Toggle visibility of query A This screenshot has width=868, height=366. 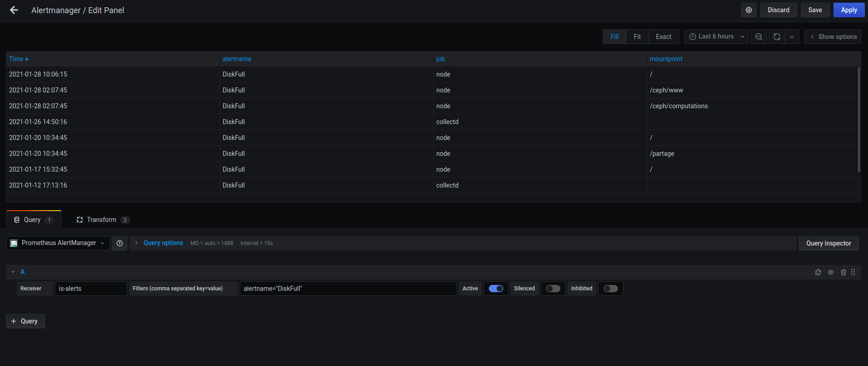click(x=831, y=272)
